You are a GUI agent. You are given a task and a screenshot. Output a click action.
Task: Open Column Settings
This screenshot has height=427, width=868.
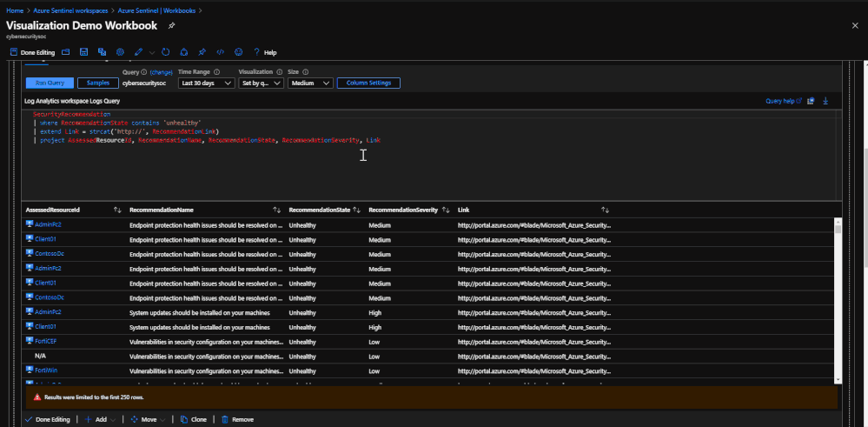pos(368,83)
